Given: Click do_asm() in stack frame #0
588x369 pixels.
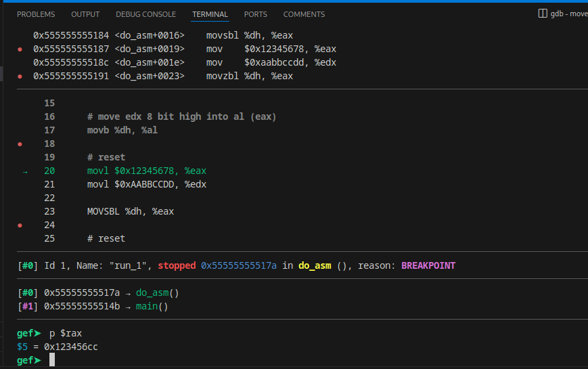Looking at the screenshot, I should [x=158, y=293].
